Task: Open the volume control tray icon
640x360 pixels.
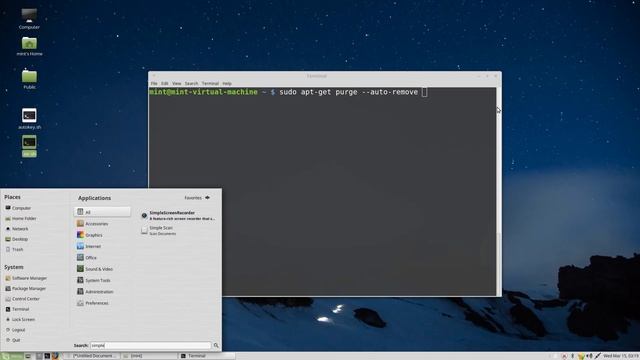Action: [589, 356]
